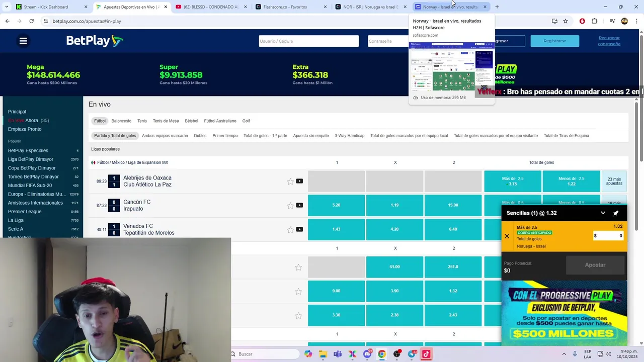
Task: Show hidden system tray icons
Action: [x=563, y=354]
